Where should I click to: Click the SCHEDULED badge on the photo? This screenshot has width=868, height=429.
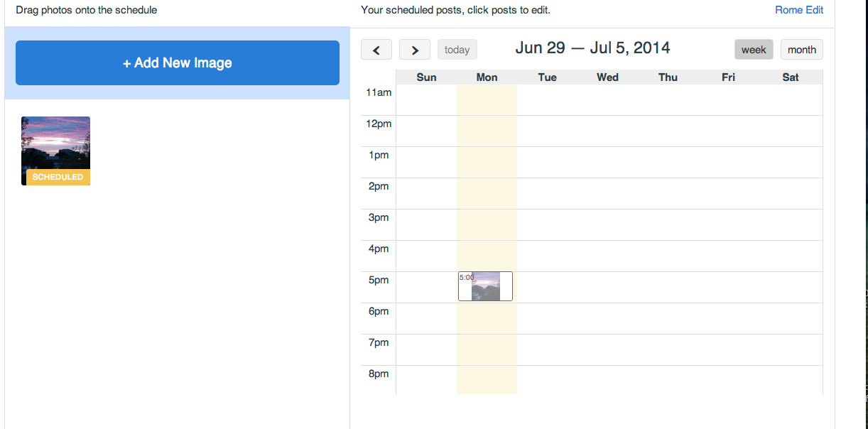58,177
